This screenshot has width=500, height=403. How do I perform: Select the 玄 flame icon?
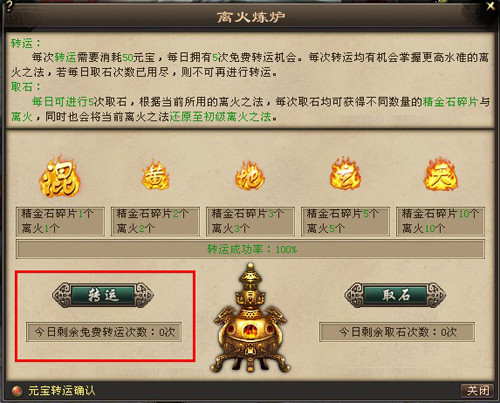click(x=345, y=174)
